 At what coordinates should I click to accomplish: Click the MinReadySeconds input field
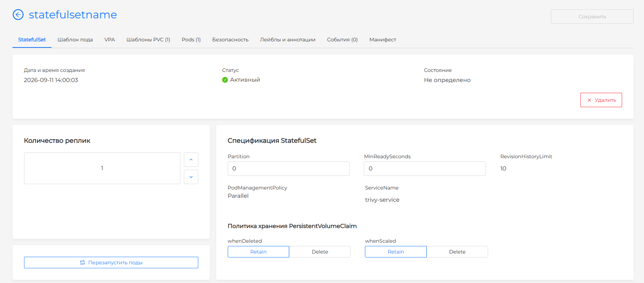(x=425, y=169)
